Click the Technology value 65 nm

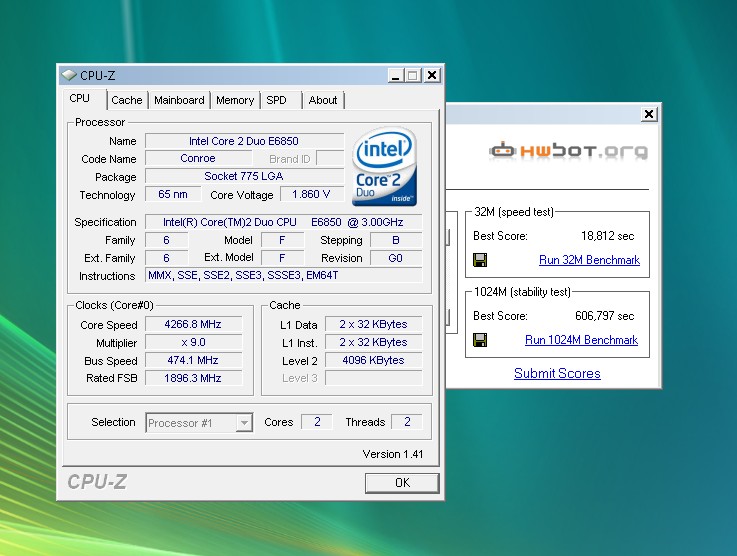click(x=173, y=194)
